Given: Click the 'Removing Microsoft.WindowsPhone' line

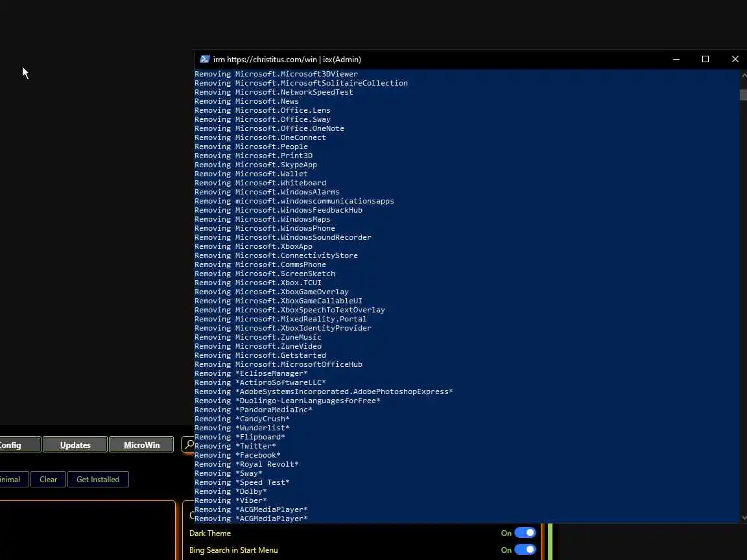Looking at the screenshot, I should (x=265, y=228).
